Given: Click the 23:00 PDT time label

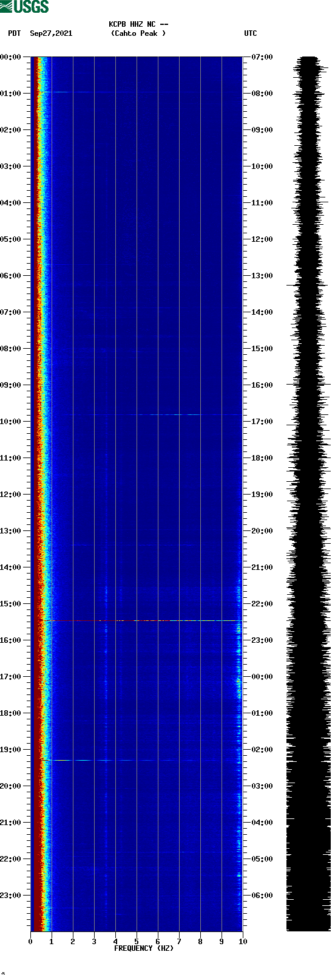Looking at the screenshot, I should click(x=11, y=896).
